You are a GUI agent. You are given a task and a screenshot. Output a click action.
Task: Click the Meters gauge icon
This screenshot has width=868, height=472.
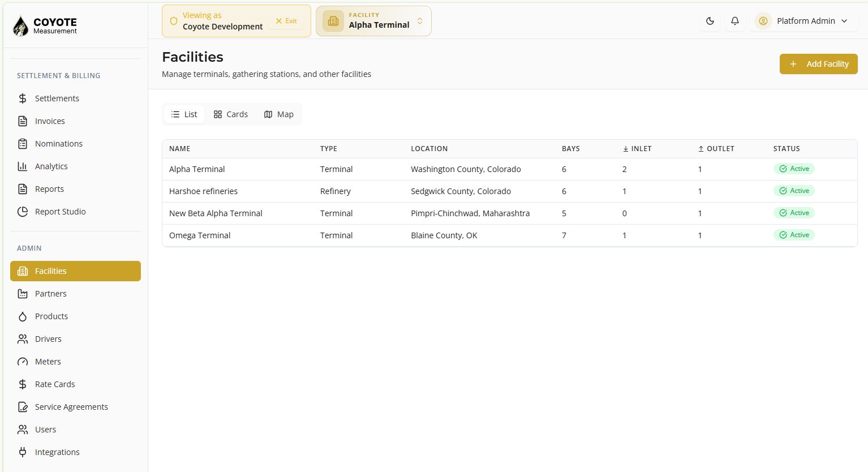23,362
